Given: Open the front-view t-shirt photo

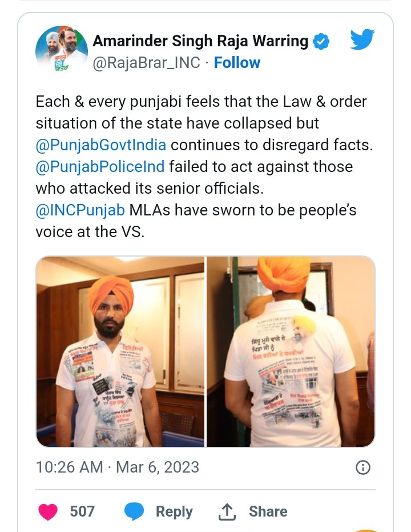Looking at the screenshot, I should coord(120,351).
